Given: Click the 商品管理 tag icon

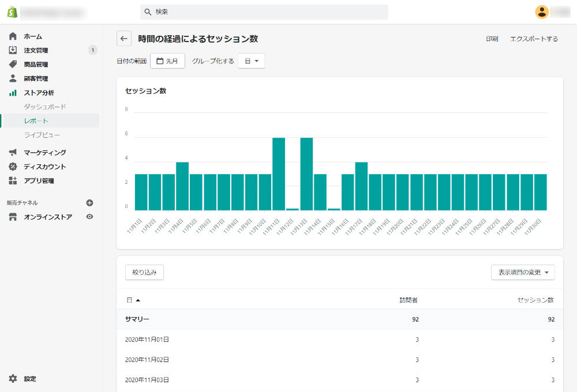Looking at the screenshot, I should (x=13, y=64).
